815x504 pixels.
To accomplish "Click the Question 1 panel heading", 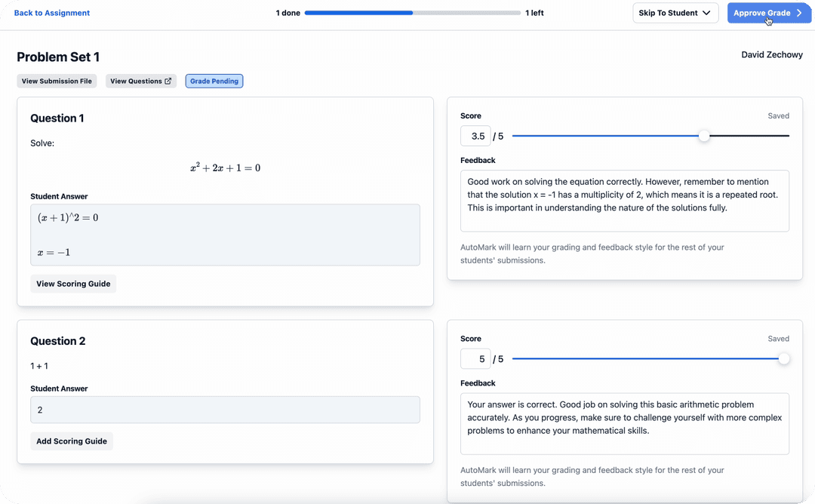I will click(x=57, y=118).
